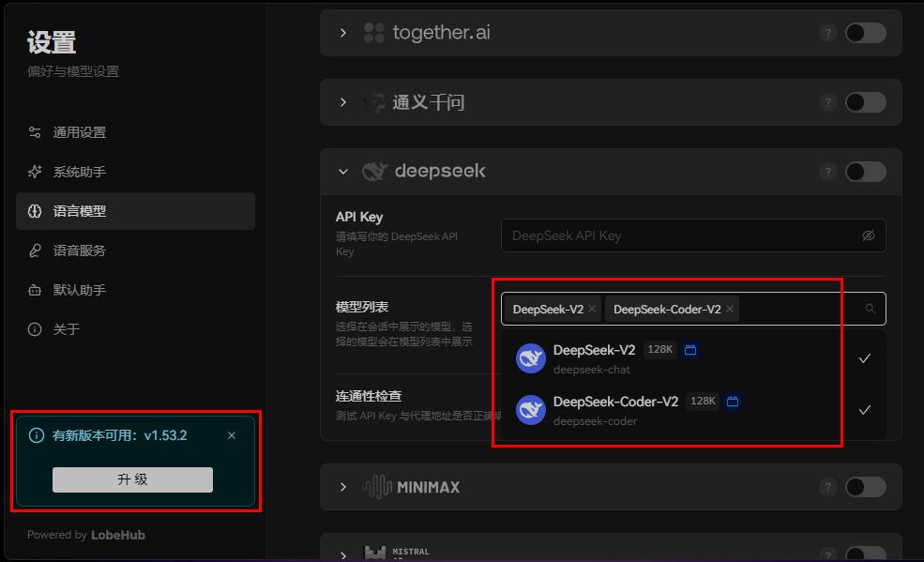Click the DeepSeek-Coder-V2 avatar icon
The image size is (924, 562).
(530, 410)
